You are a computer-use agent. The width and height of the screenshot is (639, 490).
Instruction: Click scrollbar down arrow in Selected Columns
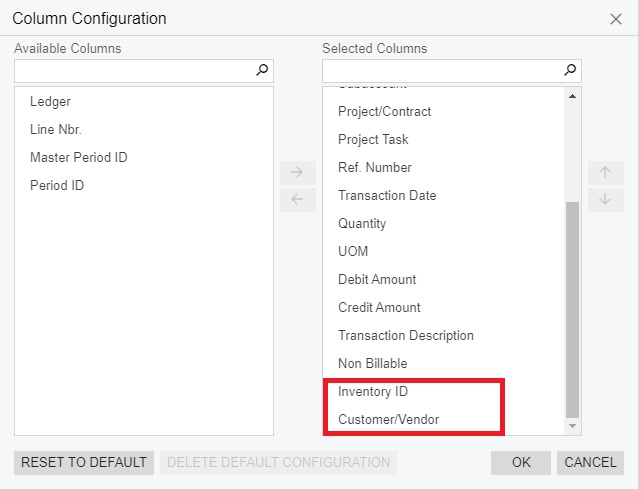(x=572, y=426)
